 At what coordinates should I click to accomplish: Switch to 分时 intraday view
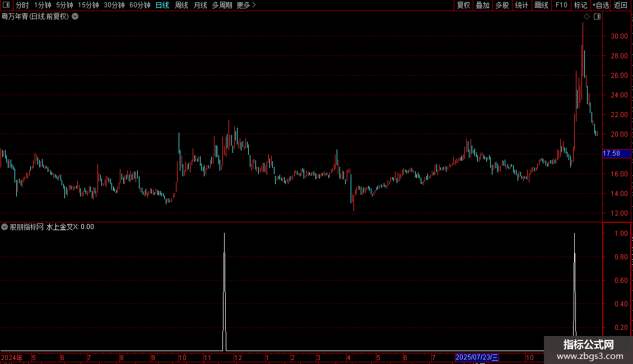[x=22, y=5]
